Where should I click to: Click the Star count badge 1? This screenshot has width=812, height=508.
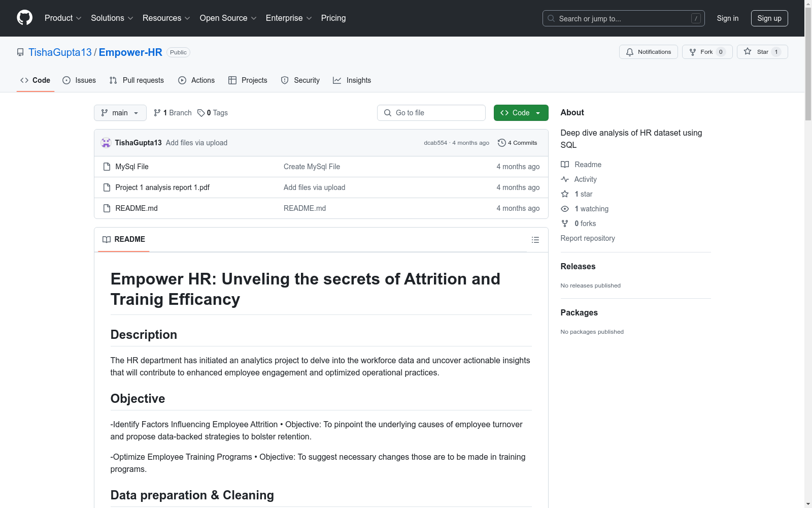click(776, 52)
